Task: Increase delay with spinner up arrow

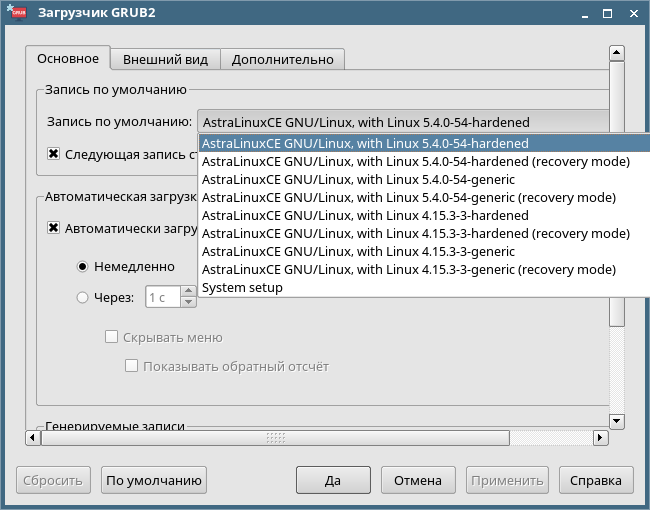Action: (x=189, y=291)
